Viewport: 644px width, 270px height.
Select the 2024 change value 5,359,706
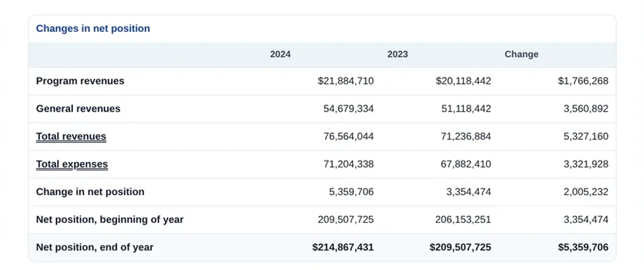[x=351, y=192]
